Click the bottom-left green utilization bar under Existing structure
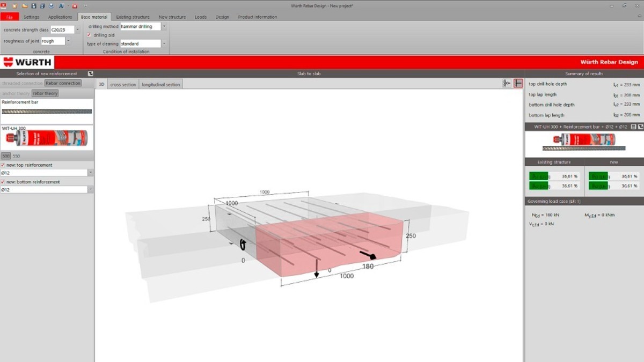This screenshot has height=362, width=644. [539, 186]
